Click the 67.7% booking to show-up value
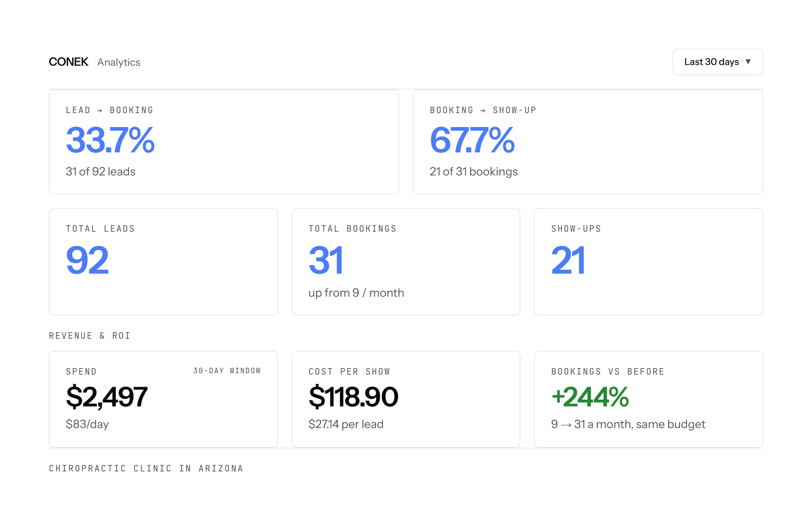Image resolution: width=812 pixels, height=508 pixels. (472, 140)
